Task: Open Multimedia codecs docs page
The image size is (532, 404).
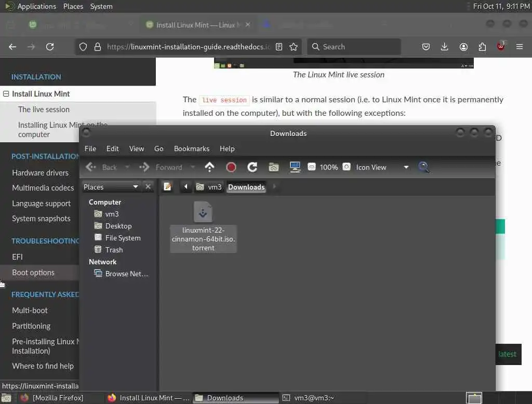Action: point(43,187)
